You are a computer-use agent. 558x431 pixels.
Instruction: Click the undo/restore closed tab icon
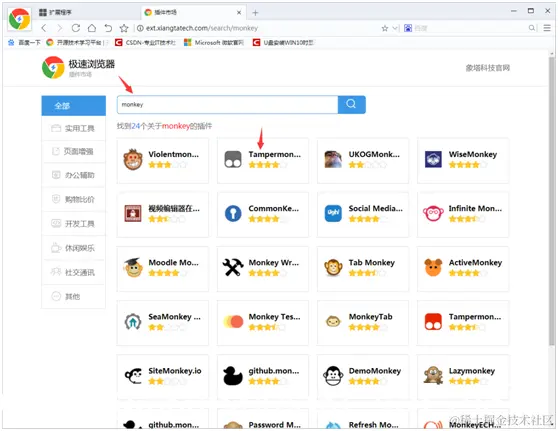[x=108, y=28]
